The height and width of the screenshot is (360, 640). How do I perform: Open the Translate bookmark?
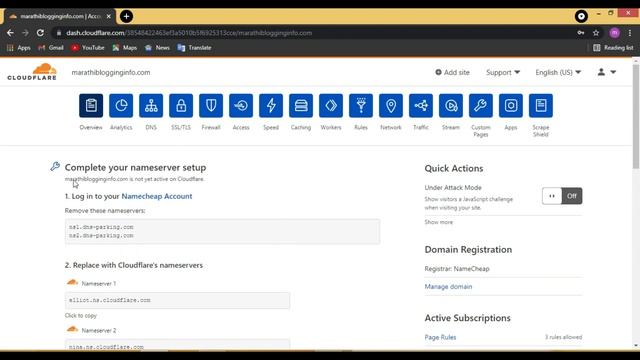[x=195, y=48]
